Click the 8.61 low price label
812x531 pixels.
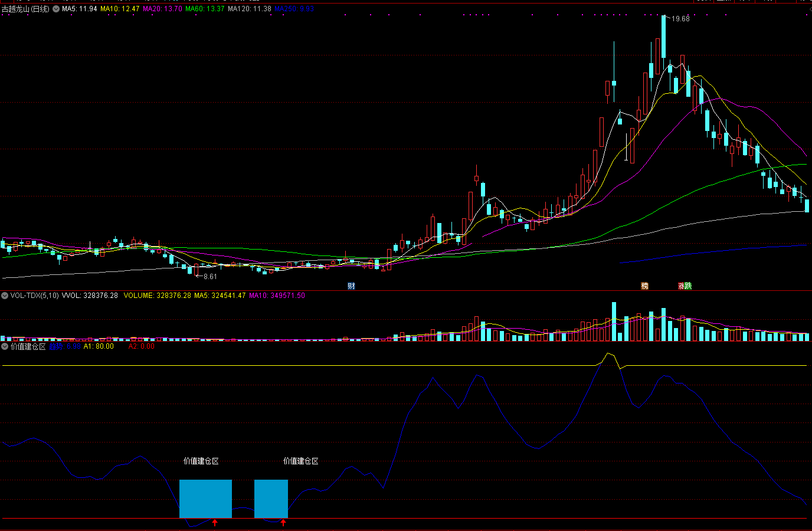point(210,277)
